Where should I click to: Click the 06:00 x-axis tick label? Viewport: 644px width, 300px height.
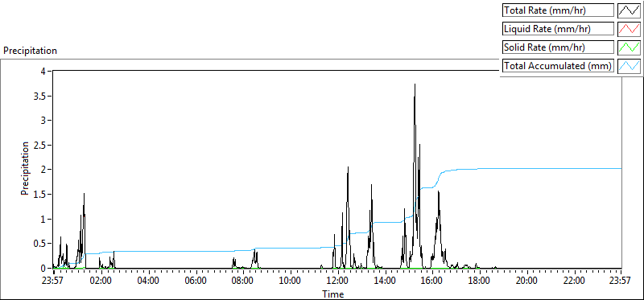tap(196, 282)
